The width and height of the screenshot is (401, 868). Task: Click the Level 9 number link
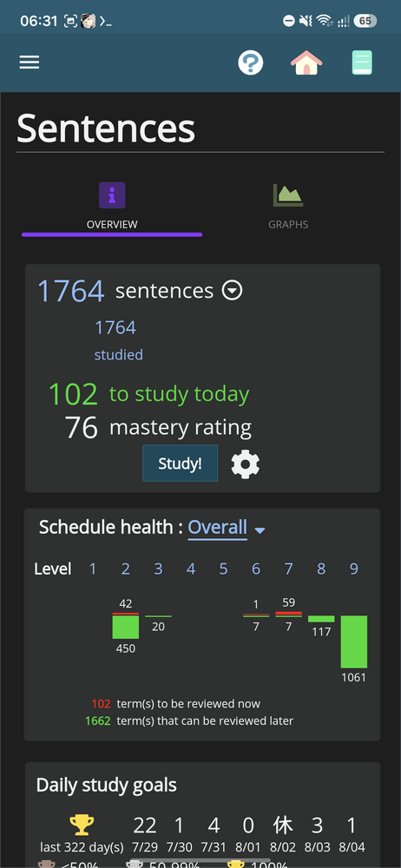[354, 569]
